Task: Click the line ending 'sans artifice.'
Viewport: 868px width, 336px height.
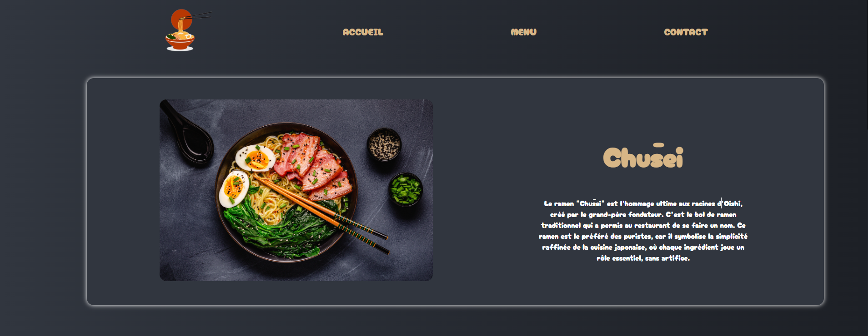Action: coord(643,258)
